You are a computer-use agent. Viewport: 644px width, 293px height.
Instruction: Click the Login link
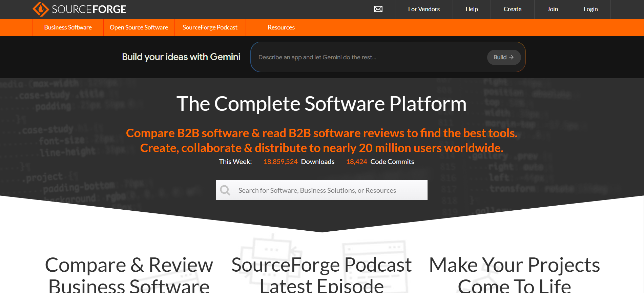590,9
